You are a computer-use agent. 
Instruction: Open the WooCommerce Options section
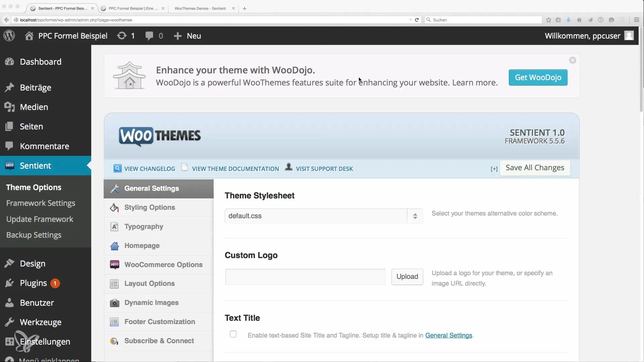[x=159, y=265]
